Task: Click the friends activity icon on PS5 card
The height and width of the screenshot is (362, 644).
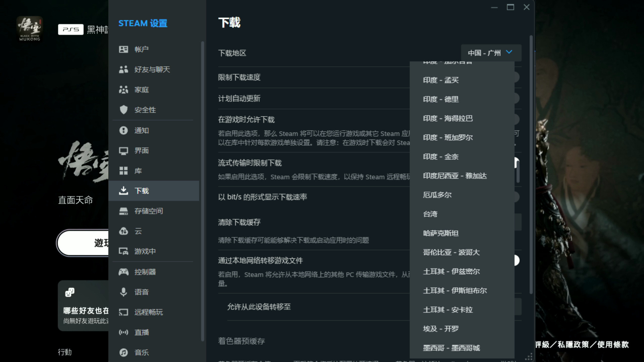Action: 70,292
